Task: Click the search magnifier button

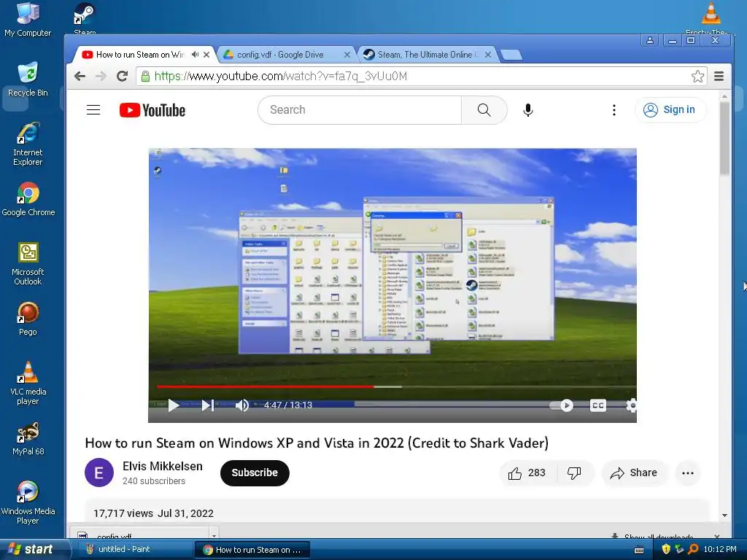Action: tap(484, 110)
